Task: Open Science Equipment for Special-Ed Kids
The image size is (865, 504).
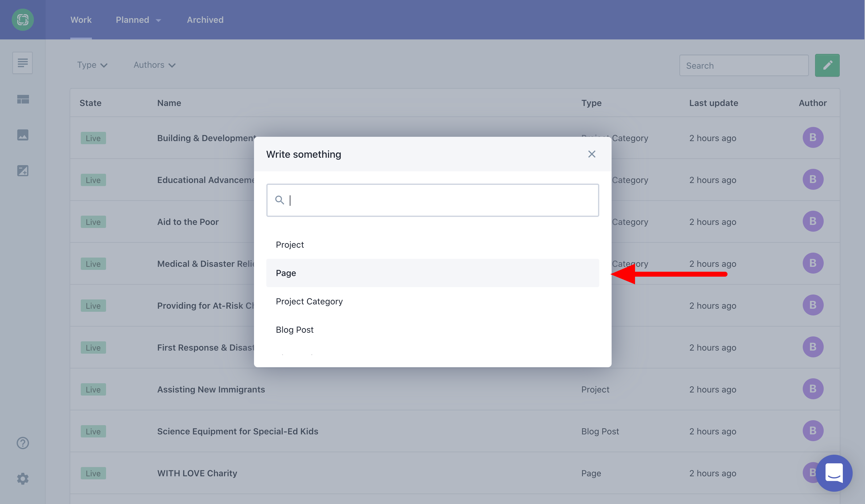Action: 238,431
